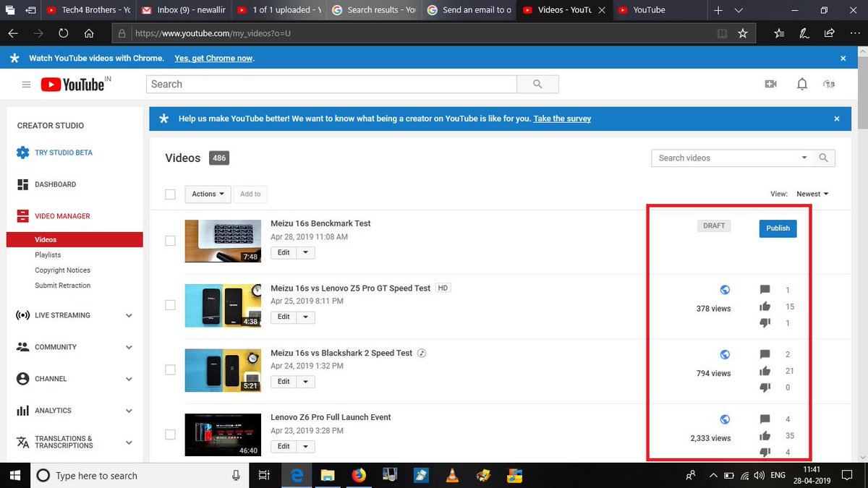
Task: Open Search videos filter dropdown arrow
Action: coord(804,158)
